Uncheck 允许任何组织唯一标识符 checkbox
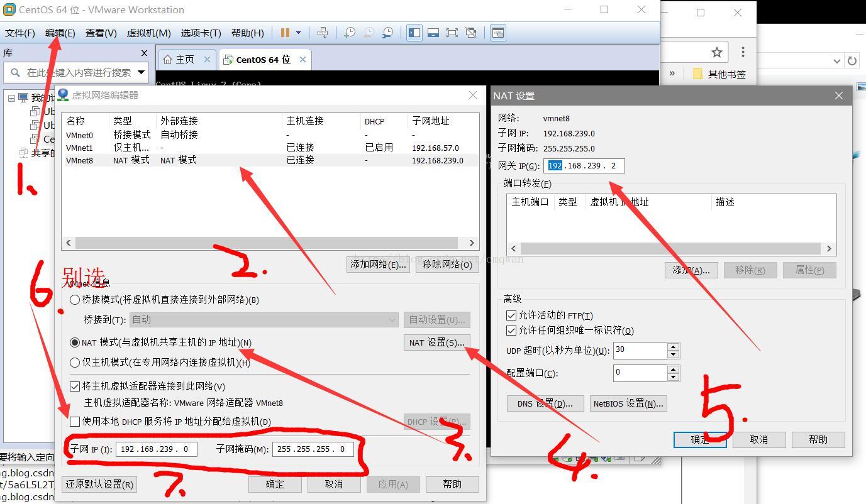Image resolution: width=866 pixels, height=504 pixels. coord(511,330)
